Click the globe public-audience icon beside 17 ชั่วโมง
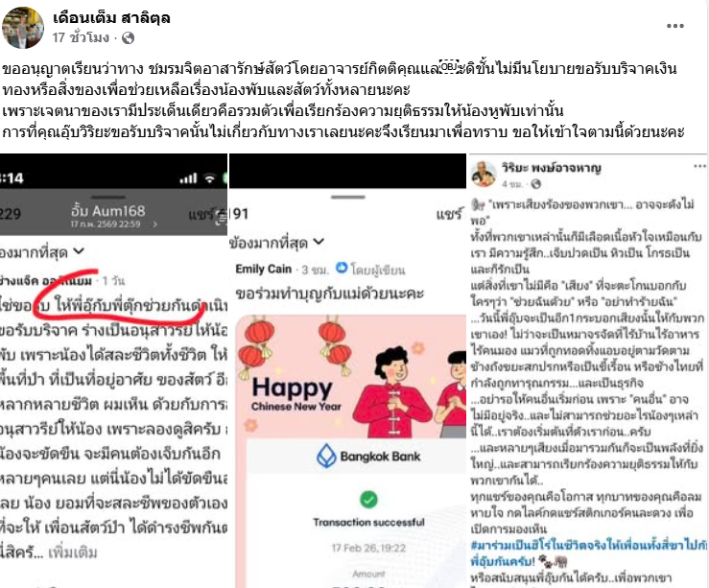709x588 pixels. point(128,38)
